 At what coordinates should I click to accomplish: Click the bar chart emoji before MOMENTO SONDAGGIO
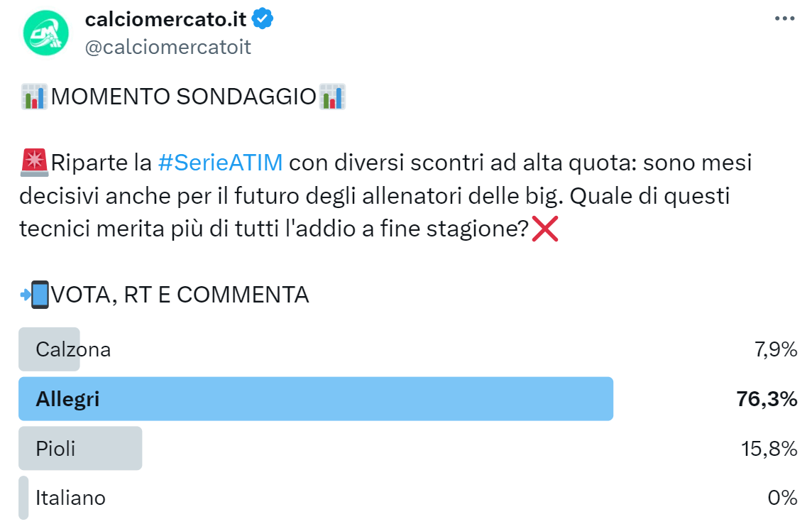(x=34, y=97)
